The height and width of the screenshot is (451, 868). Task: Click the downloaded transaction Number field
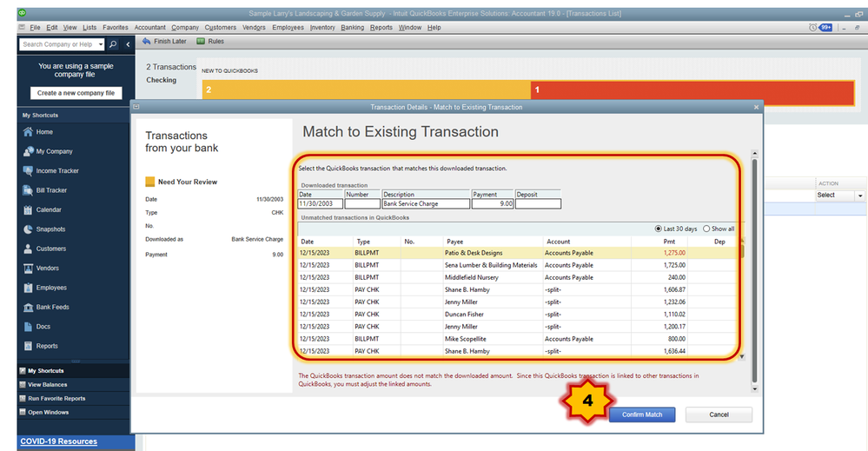[x=362, y=203]
